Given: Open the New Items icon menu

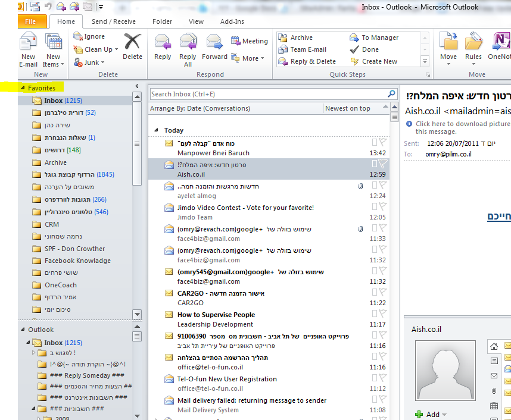Looking at the screenshot, I should tap(54, 42).
